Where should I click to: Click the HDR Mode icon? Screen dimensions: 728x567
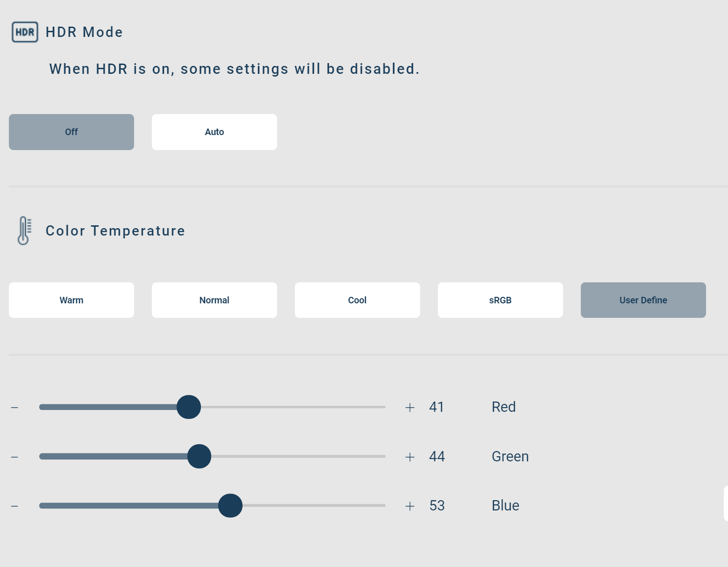tap(25, 32)
